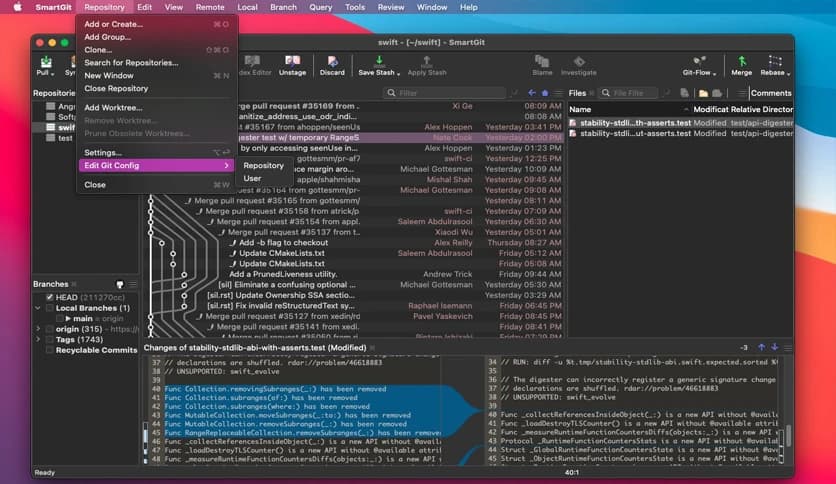Click the Investigate toolbar icon
The image size is (836, 484).
(578, 66)
